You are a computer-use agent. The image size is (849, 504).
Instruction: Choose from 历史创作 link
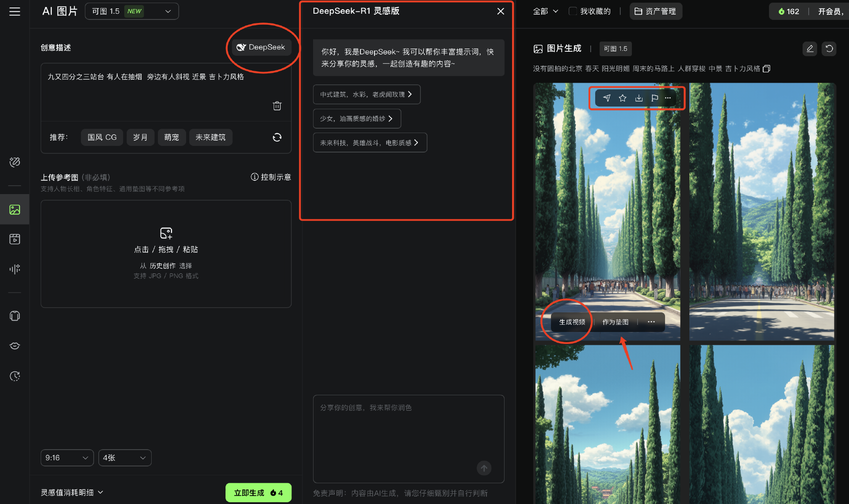coord(162,266)
